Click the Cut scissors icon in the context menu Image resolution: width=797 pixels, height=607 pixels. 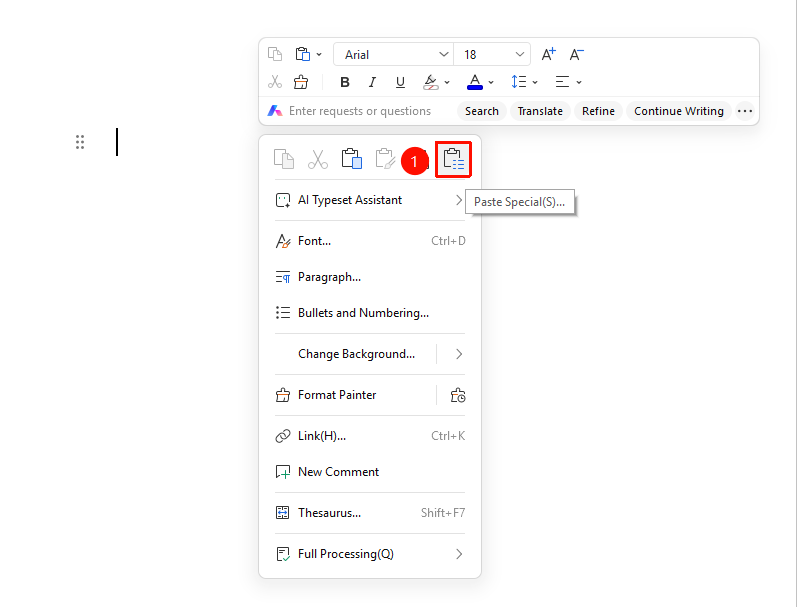[318, 159]
